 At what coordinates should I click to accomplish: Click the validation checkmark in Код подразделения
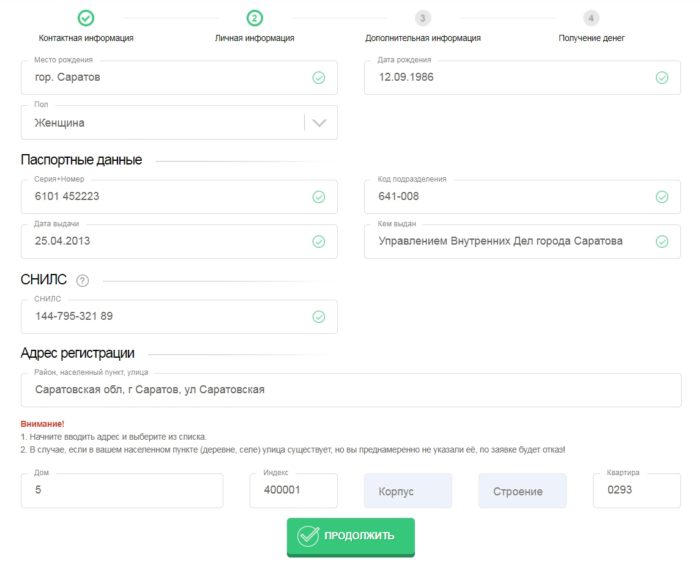pos(661,197)
